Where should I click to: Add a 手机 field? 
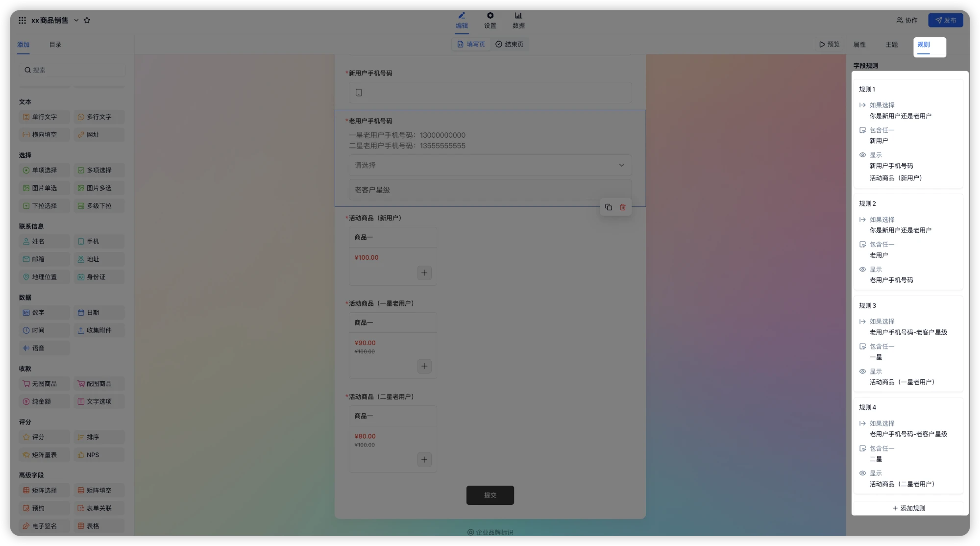(x=99, y=242)
